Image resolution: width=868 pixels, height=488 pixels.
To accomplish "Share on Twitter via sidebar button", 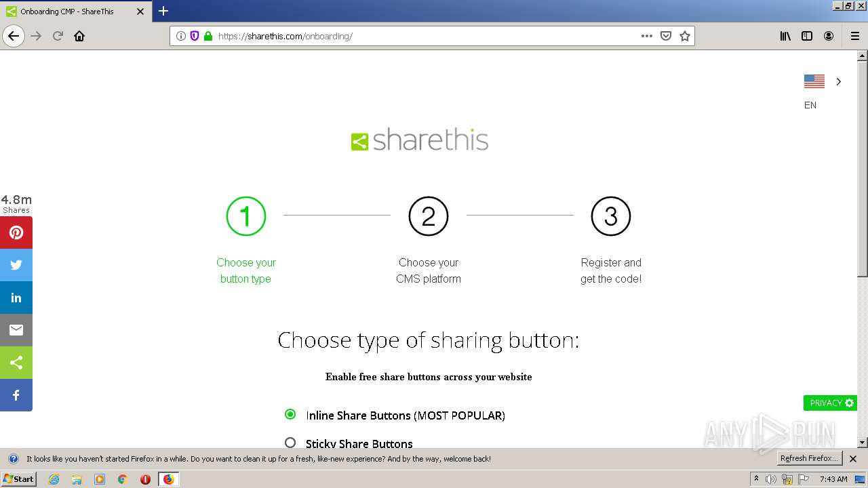I will pyautogui.click(x=16, y=265).
